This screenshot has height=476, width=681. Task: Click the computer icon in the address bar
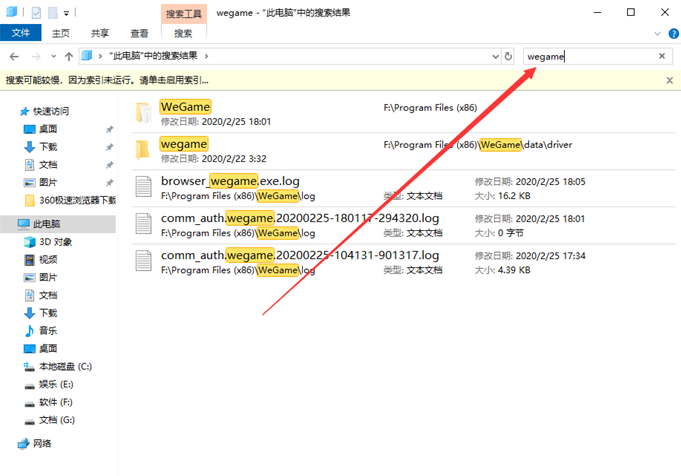87,56
